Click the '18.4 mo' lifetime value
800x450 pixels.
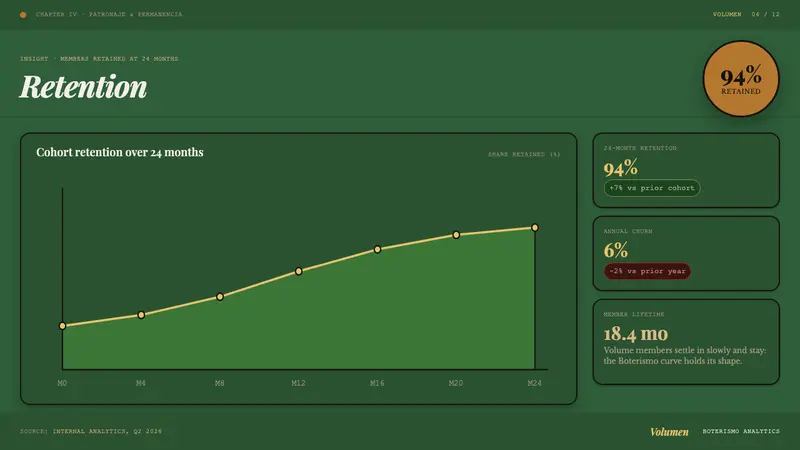point(636,334)
